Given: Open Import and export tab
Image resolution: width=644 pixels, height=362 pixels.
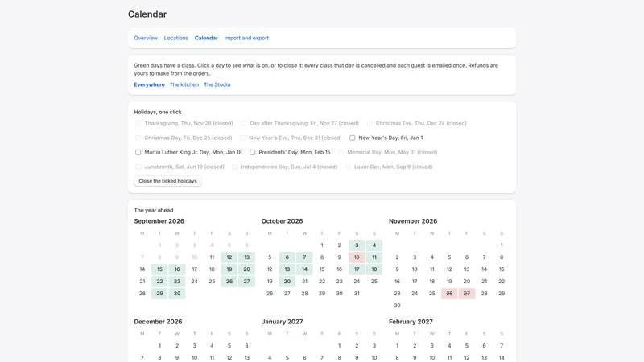Looking at the screenshot, I should (x=246, y=38).
